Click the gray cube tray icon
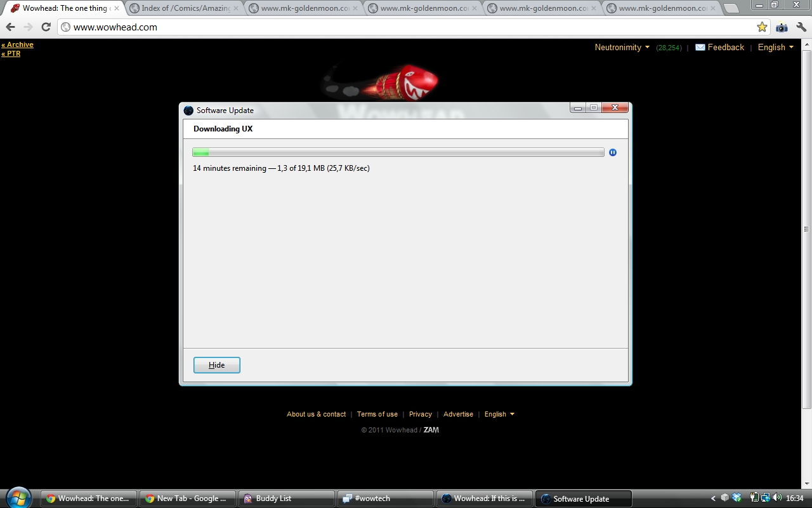Screen dimensions: 812x508 tap(724, 498)
